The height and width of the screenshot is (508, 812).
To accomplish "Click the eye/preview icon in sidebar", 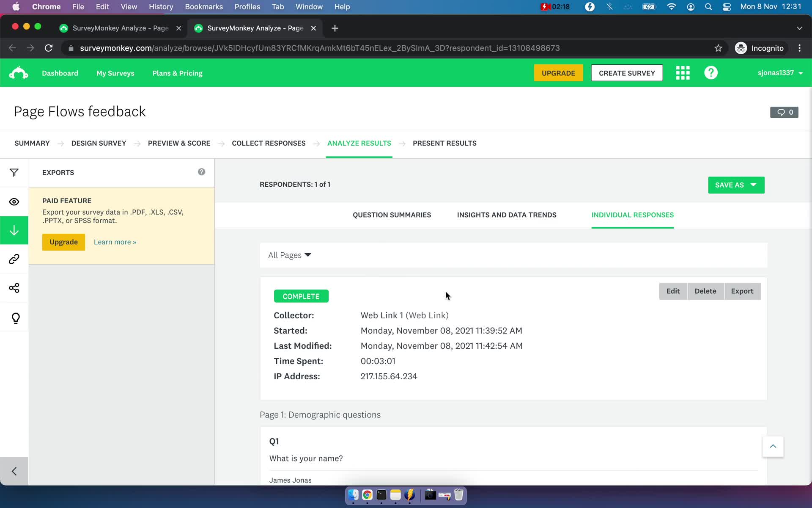I will click(14, 202).
